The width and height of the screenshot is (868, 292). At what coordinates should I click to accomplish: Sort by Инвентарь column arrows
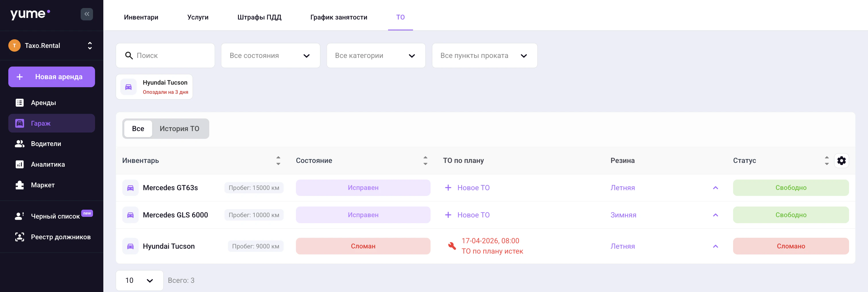278,161
